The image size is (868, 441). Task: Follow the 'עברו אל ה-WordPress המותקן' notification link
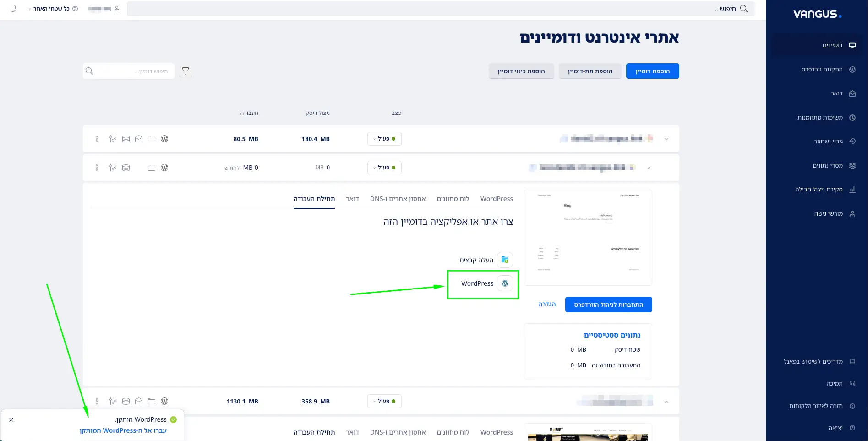123,430
